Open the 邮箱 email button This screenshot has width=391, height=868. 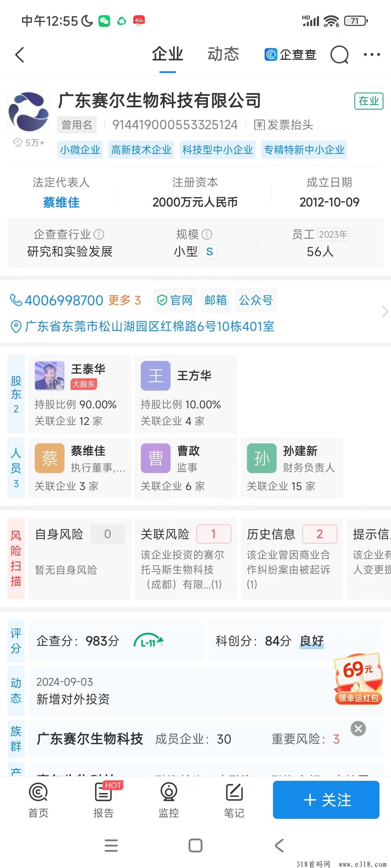pyautogui.click(x=216, y=300)
